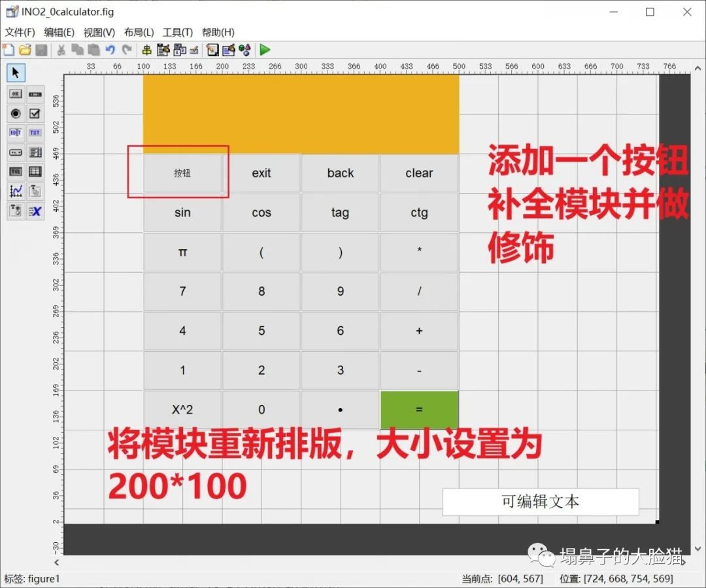
Task: Open the 文件(F) menu
Action: pyautogui.click(x=20, y=32)
